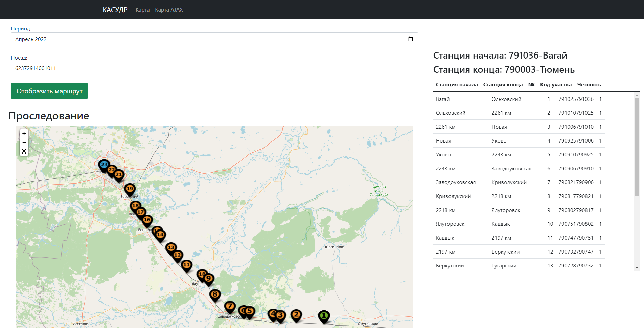This screenshot has width=644, height=328.
Task: Open the calendar picker icon in Период field
Action: tap(411, 39)
